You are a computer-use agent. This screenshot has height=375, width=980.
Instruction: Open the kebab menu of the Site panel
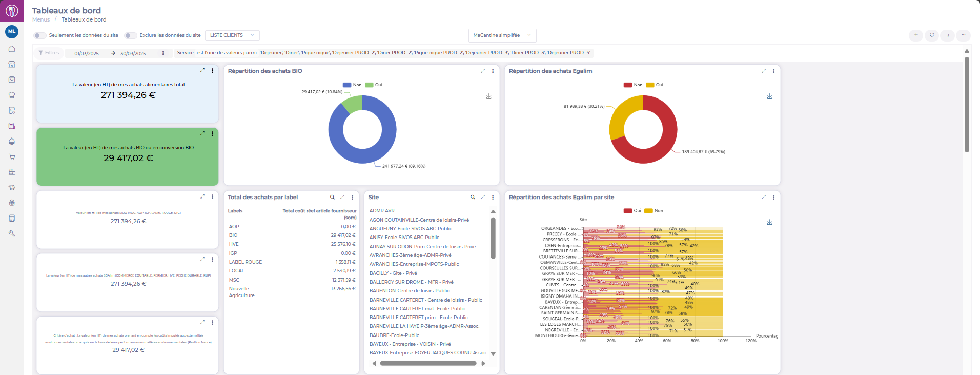pos(493,197)
